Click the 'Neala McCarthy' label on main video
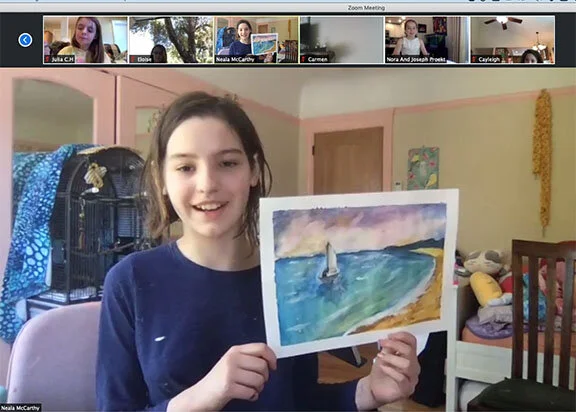576x412 pixels. point(20,408)
